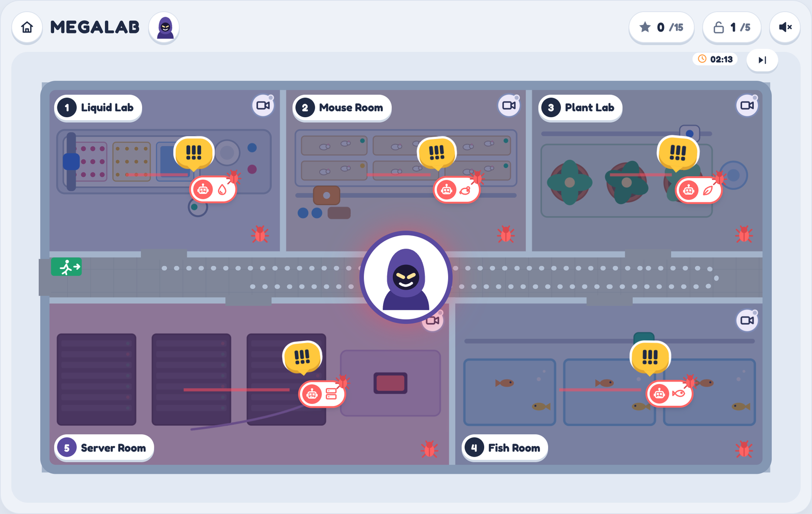Click the alert bubble in Plant Lab
The width and height of the screenshot is (812, 514).
(678, 153)
